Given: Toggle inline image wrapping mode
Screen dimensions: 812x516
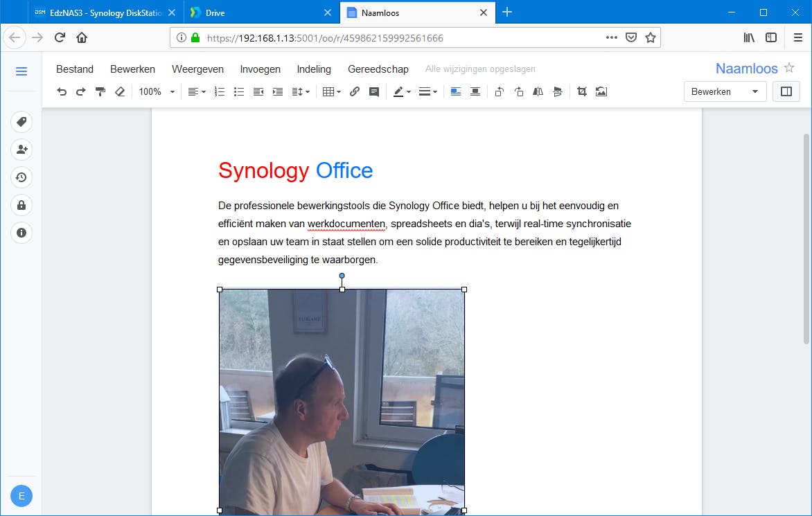Looking at the screenshot, I should point(456,91).
